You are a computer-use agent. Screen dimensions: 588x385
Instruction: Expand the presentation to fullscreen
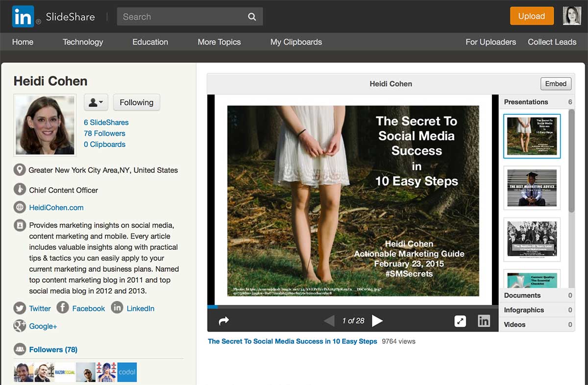[x=460, y=321]
